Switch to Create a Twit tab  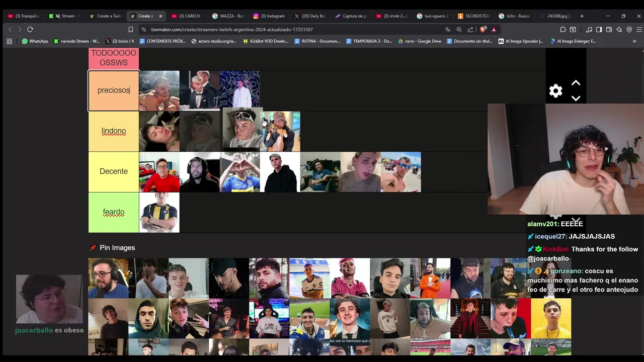click(105, 16)
